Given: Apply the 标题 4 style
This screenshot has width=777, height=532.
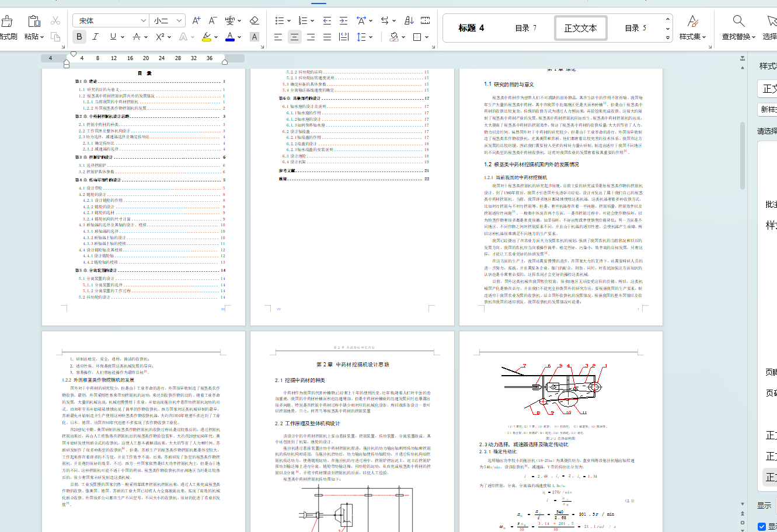Looking at the screenshot, I should click(471, 28).
